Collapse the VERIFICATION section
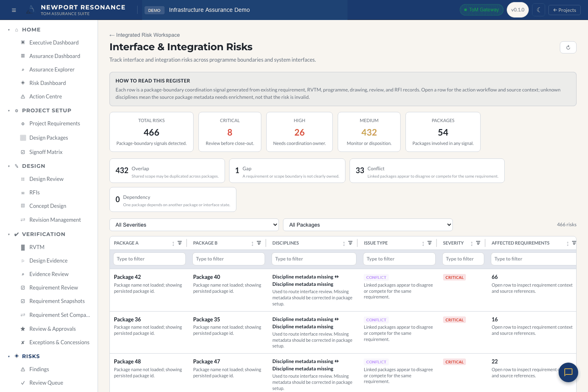Viewport: 588px width, 392px height. point(9,234)
